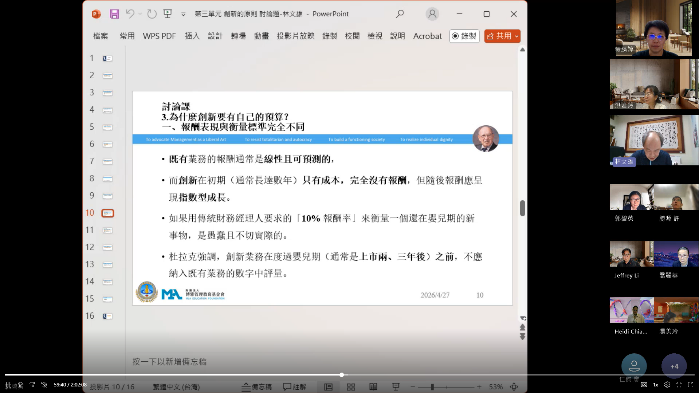Image resolution: width=699 pixels, height=393 pixels.
Task: Click the scroll-up arrow of editor scrollbar
Action: click(x=522, y=49)
